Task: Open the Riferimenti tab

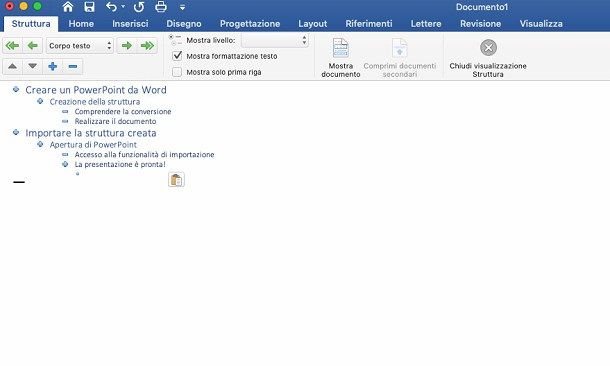Action: [369, 24]
